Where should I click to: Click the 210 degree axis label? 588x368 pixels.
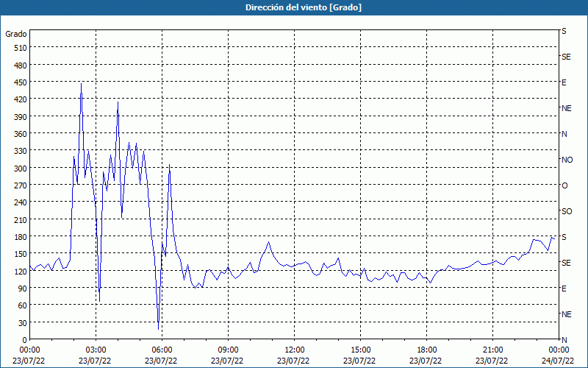(21, 220)
